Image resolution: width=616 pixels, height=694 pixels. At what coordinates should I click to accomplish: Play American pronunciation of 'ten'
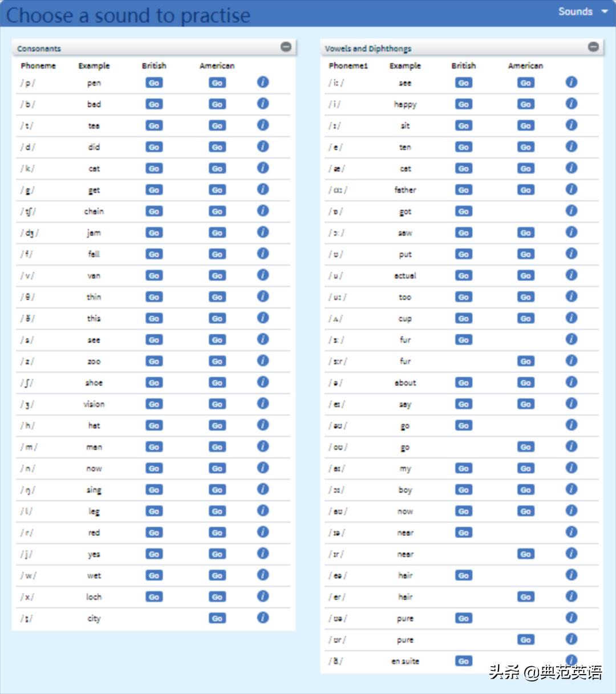(x=526, y=147)
